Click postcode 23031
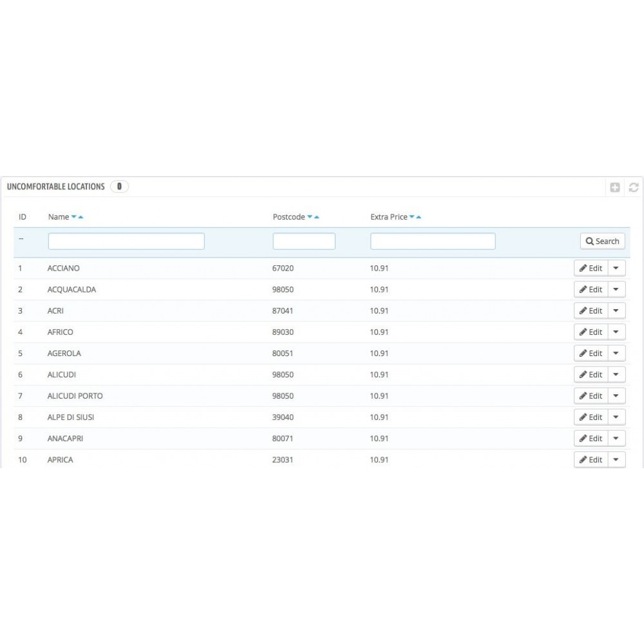Screen dimensions: 644x644 (x=283, y=460)
